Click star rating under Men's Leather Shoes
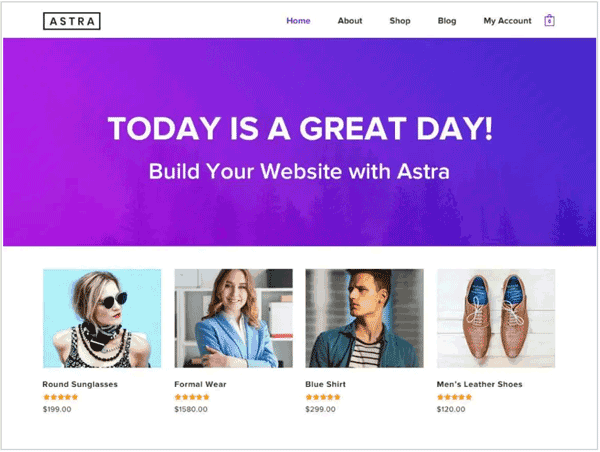 point(455,398)
